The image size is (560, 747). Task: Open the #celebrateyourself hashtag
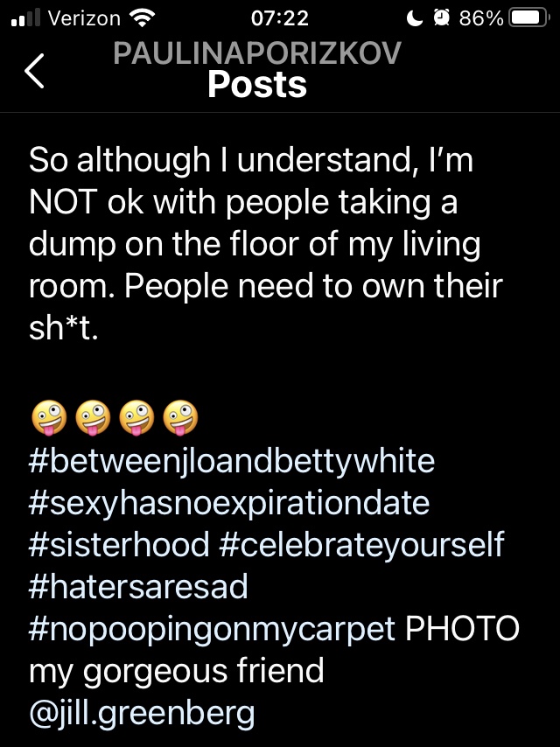coord(361,545)
